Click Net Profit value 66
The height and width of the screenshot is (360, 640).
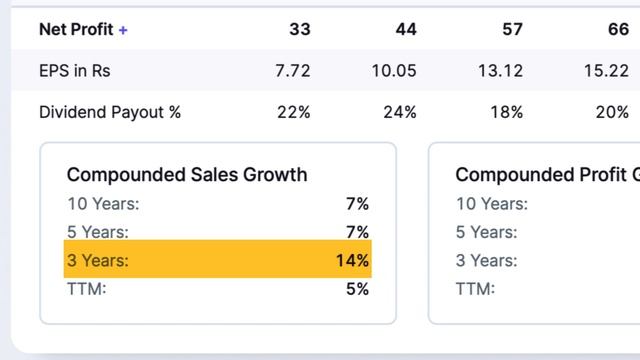pyautogui.click(x=618, y=29)
